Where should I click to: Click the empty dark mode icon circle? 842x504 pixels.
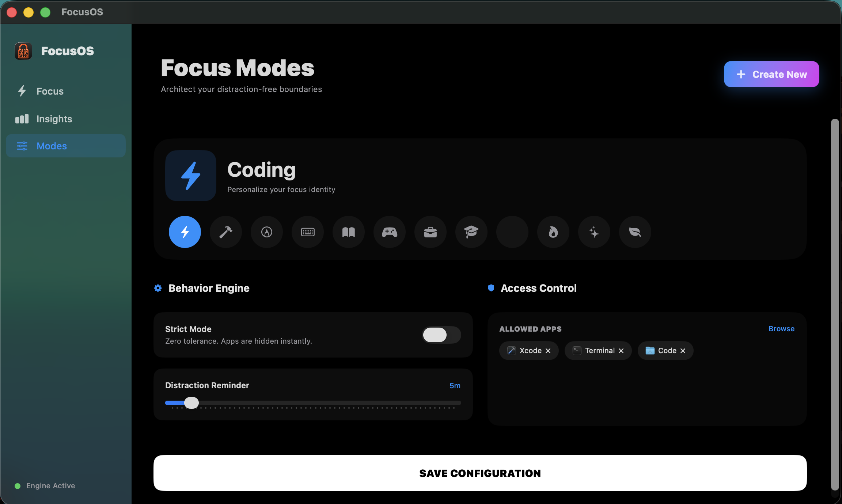point(512,232)
